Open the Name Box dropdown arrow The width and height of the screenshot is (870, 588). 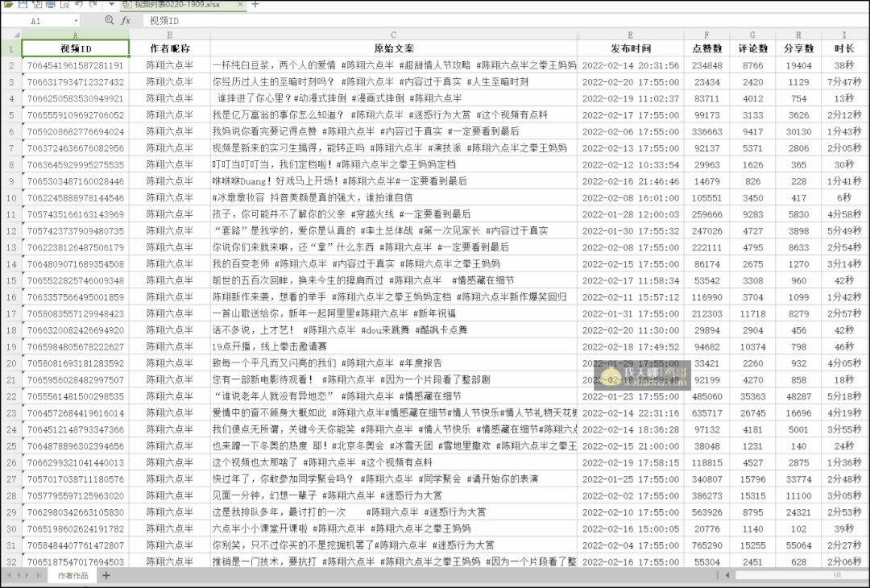[x=76, y=20]
